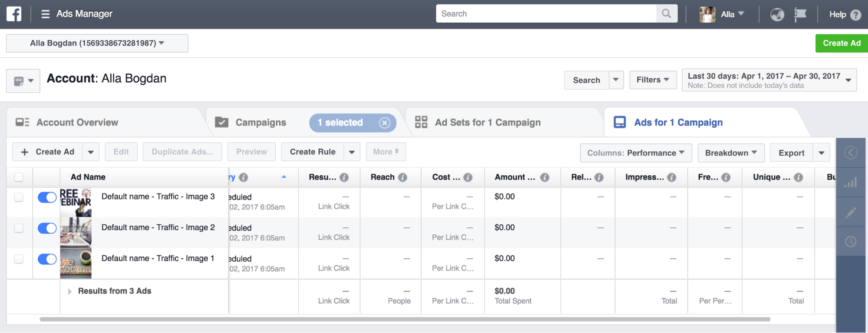Click info icon next to Impressions column
The width and height of the screenshot is (868, 333).
coord(671,177)
